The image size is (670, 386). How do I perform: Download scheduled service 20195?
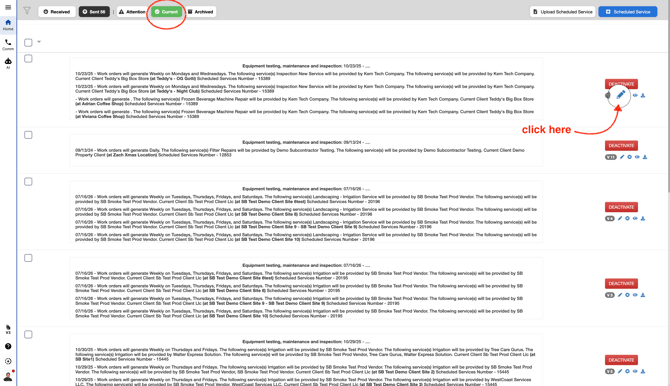(643, 295)
